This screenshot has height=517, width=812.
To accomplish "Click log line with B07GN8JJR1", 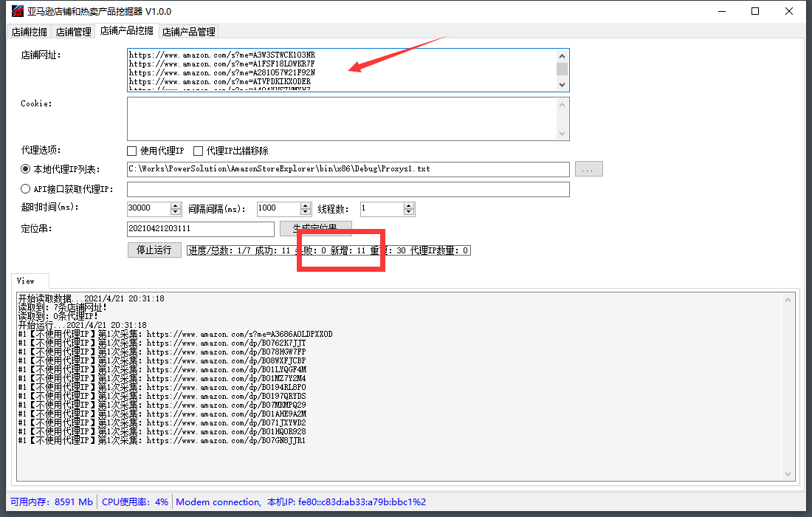I will click(x=162, y=440).
